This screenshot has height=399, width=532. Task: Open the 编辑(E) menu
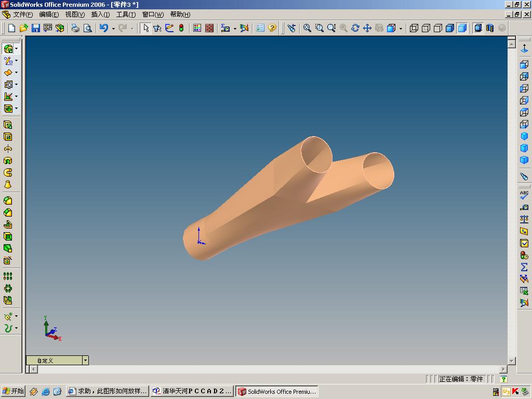[x=49, y=15]
